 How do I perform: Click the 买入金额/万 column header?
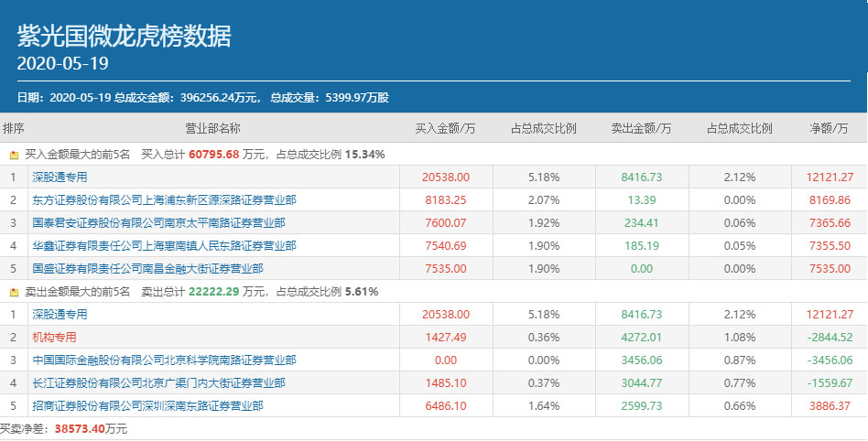(445, 129)
